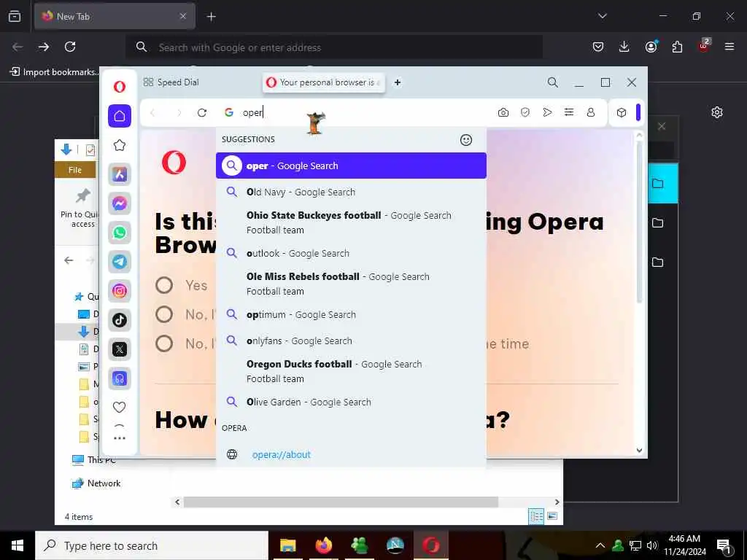Open Firefox extensions puzzle icon
The height and width of the screenshot is (560, 747).
click(677, 47)
